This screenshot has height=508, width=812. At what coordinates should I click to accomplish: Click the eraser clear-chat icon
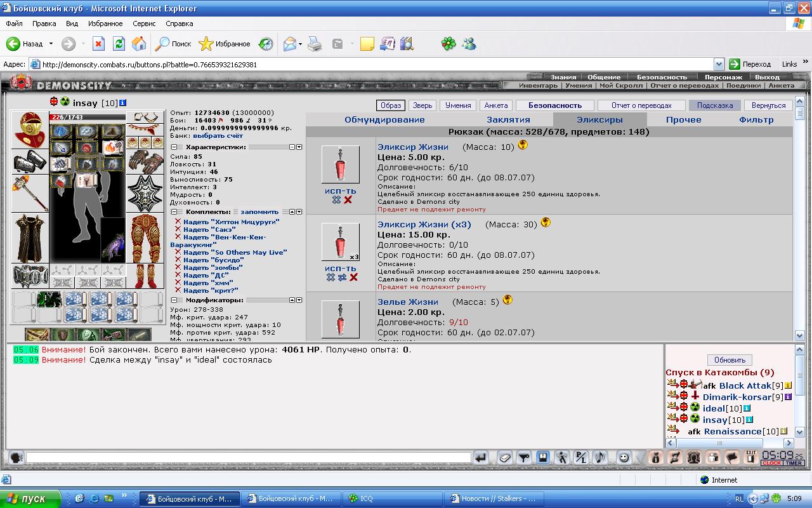(504, 457)
